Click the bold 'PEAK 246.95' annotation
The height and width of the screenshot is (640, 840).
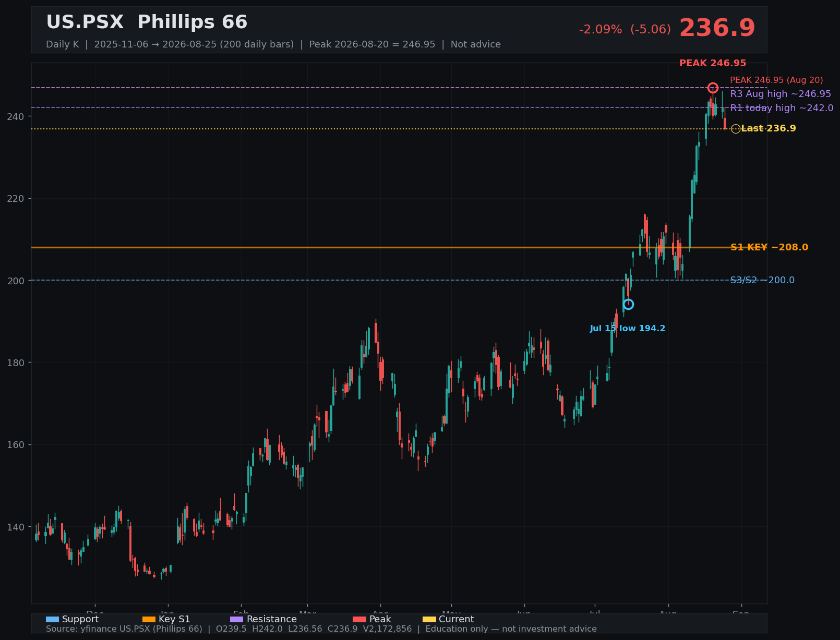coord(713,63)
